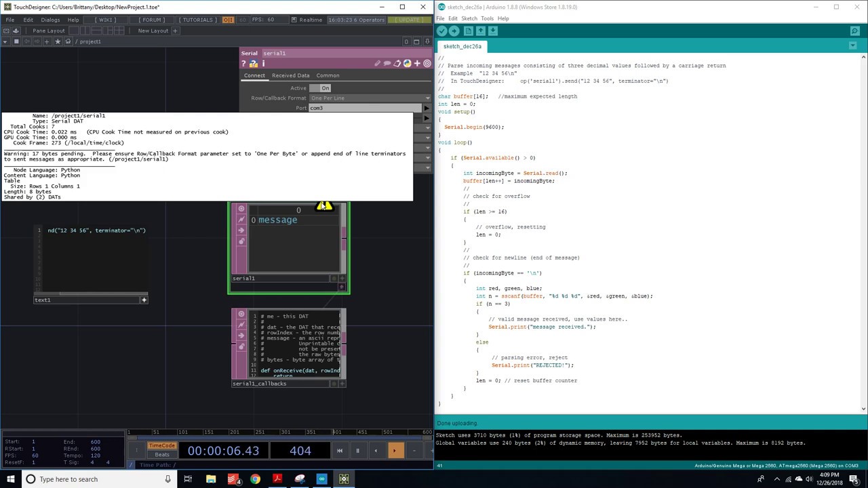Toggle lock flag on serial1 node
This screenshot has height=488, width=868.
(241, 241)
